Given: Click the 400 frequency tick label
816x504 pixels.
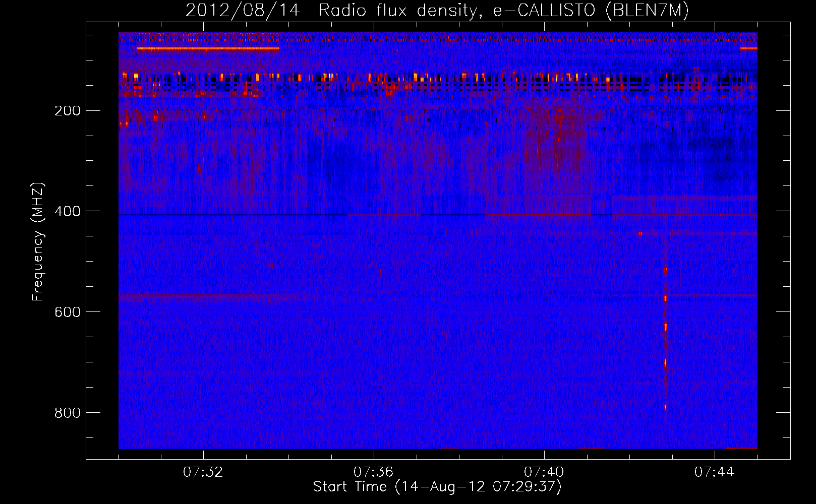Looking at the screenshot, I should (x=68, y=211).
